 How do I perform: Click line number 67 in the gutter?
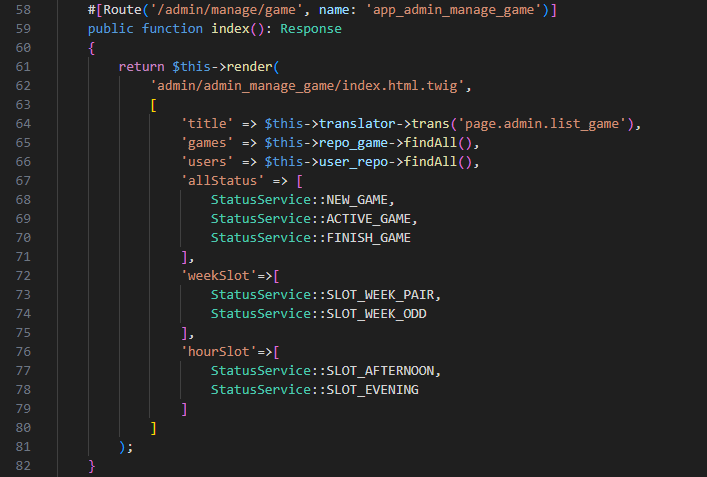(23, 180)
